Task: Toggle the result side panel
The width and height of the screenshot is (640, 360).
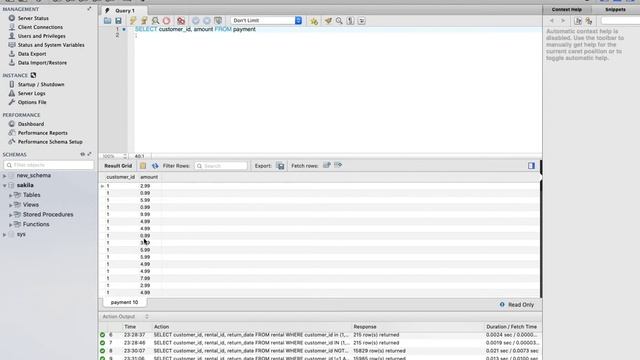Action: [x=531, y=166]
